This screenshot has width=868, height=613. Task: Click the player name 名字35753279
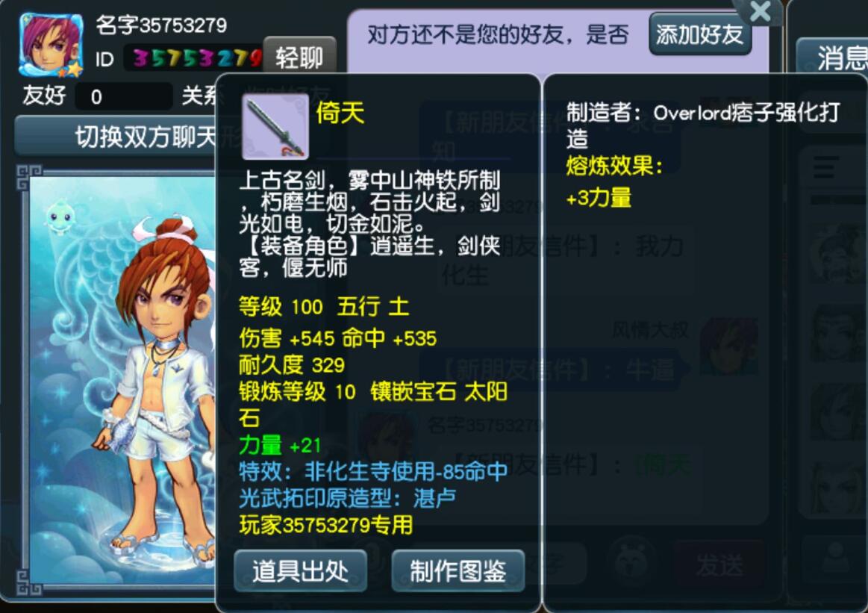(161, 25)
